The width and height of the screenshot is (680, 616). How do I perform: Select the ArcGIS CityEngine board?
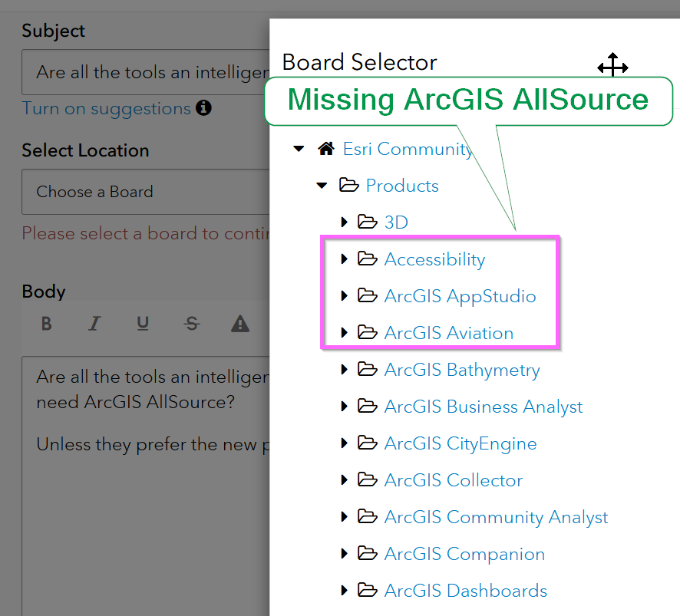(x=460, y=443)
